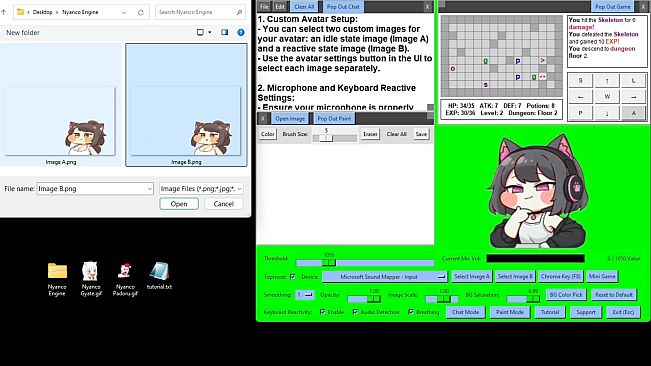Click Exit (Esc) button
Image resolution: width=651 pixels, height=366 pixels.
tap(623, 312)
